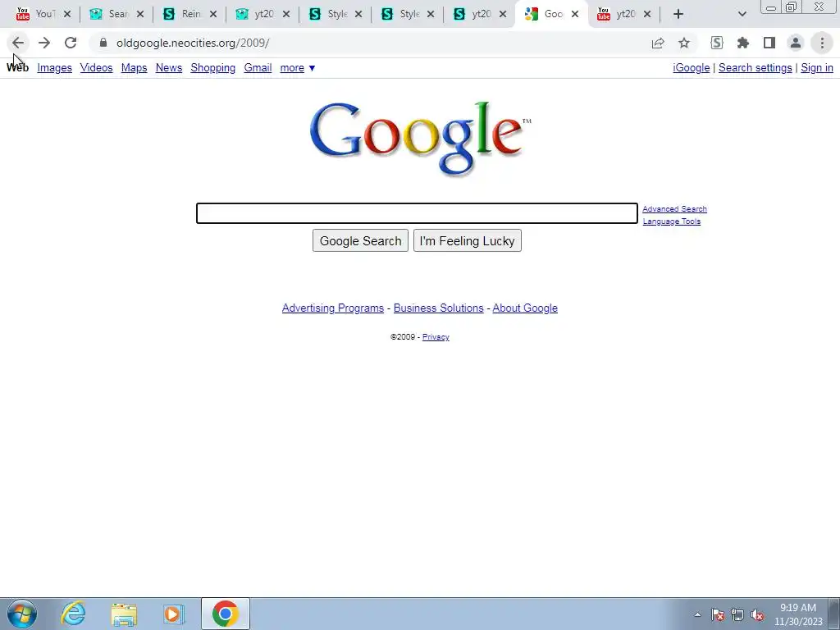The image size is (840, 630).
Task: Open the Shopping link
Action: point(212,68)
